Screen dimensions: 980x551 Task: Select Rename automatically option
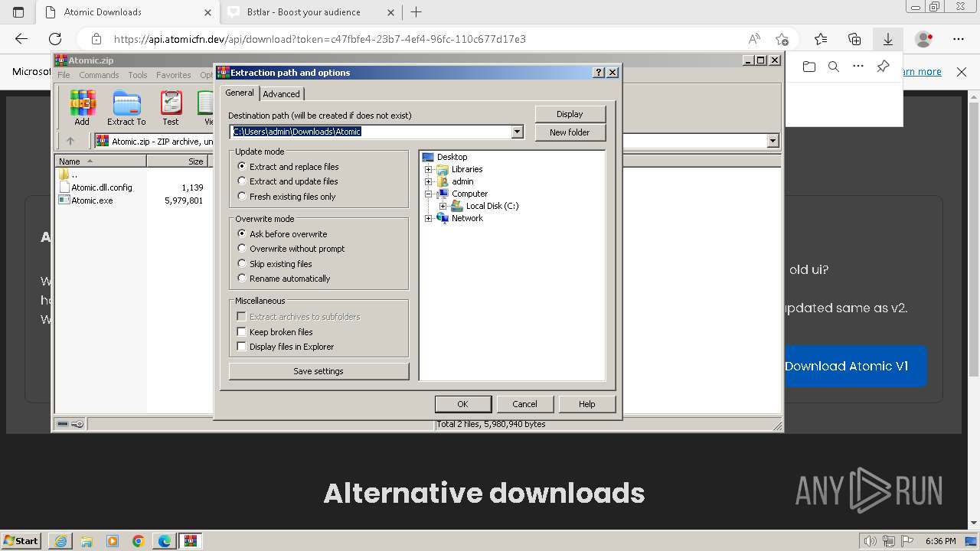pos(284,279)
